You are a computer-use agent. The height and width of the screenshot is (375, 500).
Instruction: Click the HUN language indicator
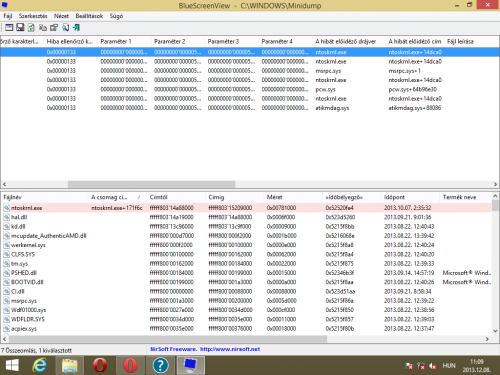pyautogui.click(x=449, y=366)
